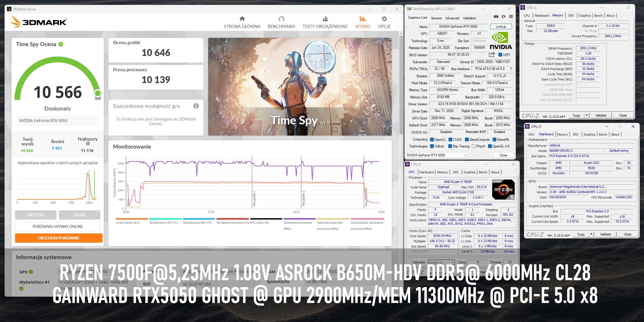Toggle the PhysX checkbox

[x=474, y=146]
